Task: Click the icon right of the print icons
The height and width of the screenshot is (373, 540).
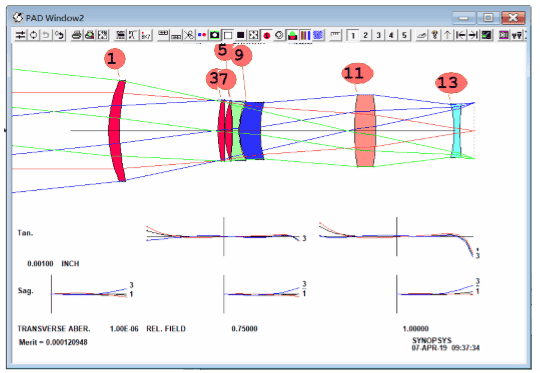Action: (x=102, y=35)
